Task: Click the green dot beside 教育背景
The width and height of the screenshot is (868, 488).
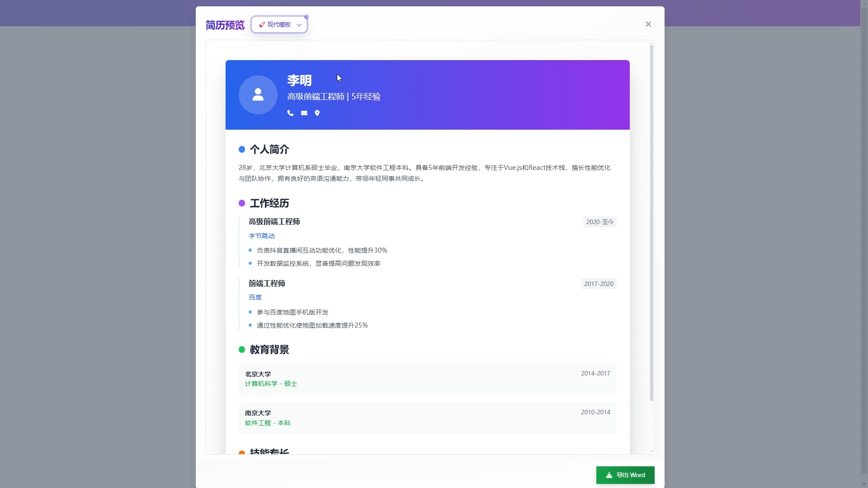Action: [242, 350]
